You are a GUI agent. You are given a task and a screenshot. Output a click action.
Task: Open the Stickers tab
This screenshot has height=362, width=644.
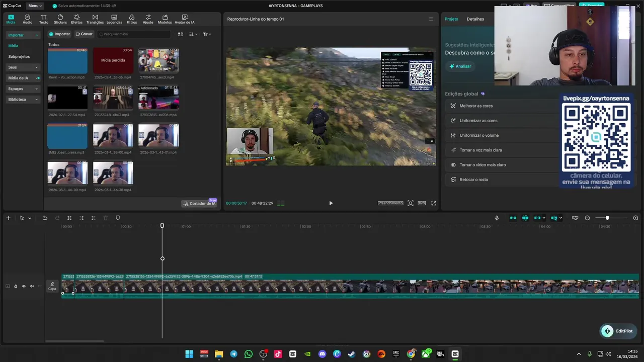coord(60,19)
